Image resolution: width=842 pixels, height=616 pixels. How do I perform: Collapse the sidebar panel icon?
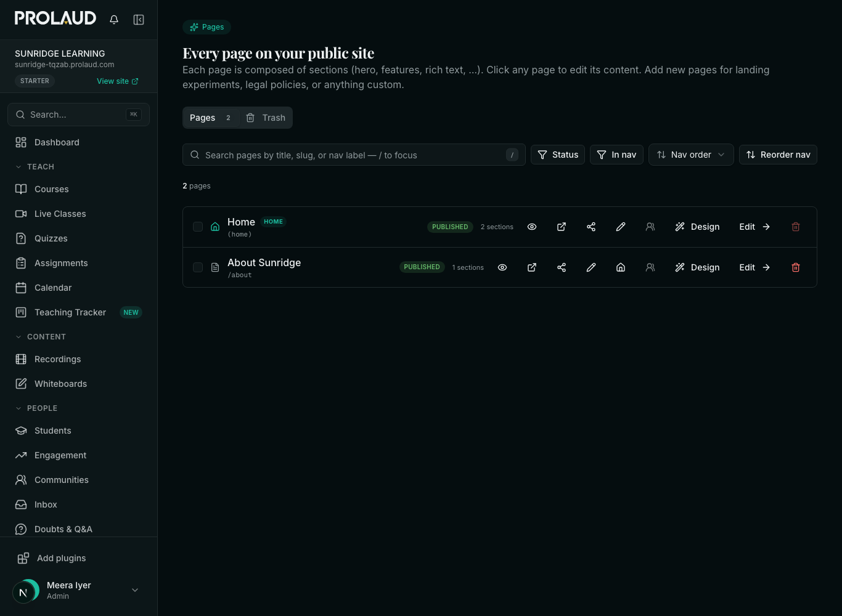point(139,20)
